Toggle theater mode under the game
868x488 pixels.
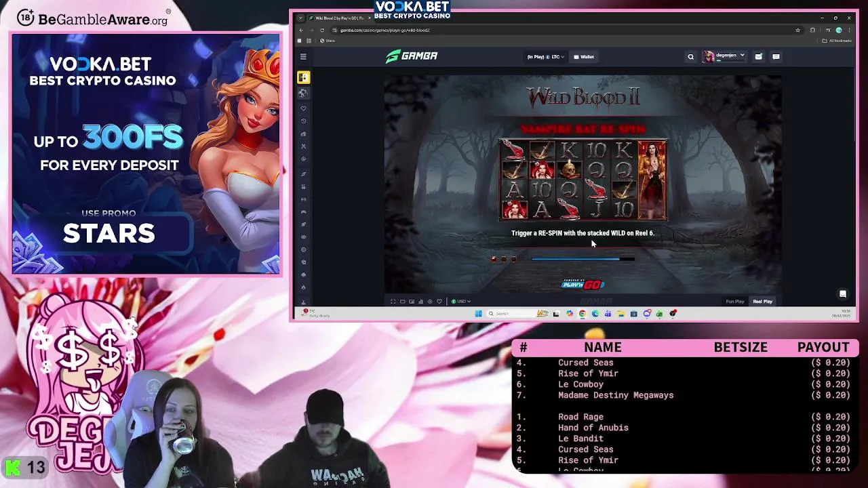[402, 302]
